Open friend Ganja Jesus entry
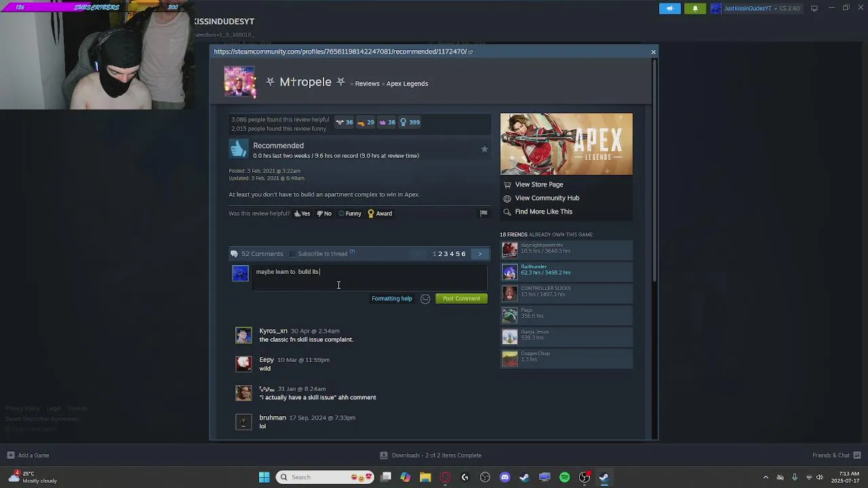 (x=566, y=338)
